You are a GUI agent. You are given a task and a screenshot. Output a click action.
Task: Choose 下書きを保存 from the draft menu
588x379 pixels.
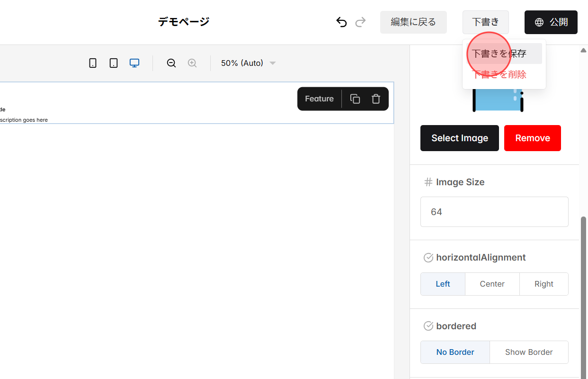tap(499, 54)
